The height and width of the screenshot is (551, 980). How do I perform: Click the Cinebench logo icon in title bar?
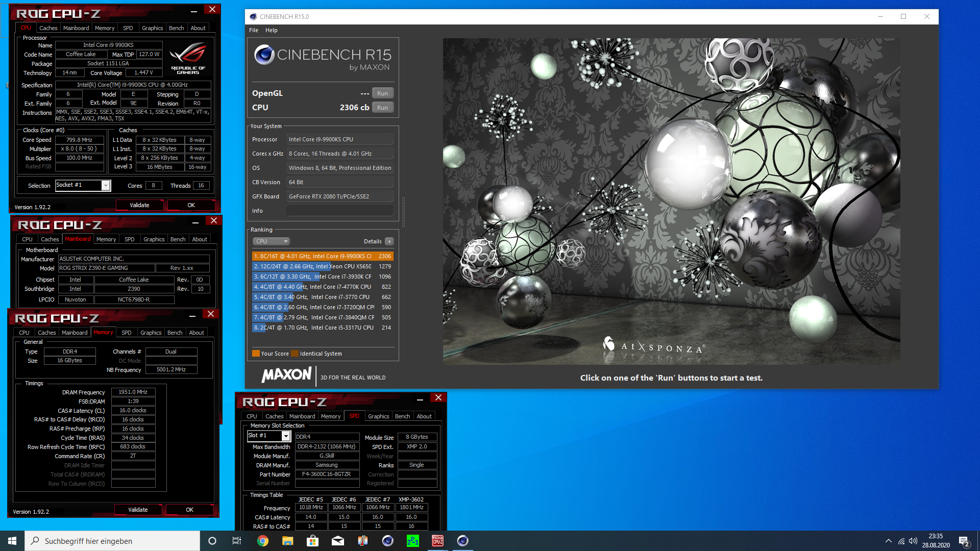click(x=253, y=16)
